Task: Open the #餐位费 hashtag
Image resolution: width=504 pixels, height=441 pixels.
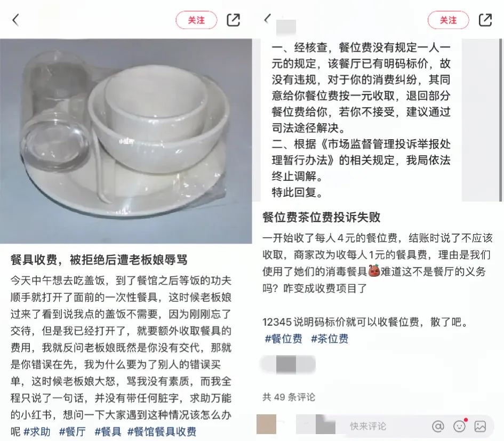Action: (283, 339)
